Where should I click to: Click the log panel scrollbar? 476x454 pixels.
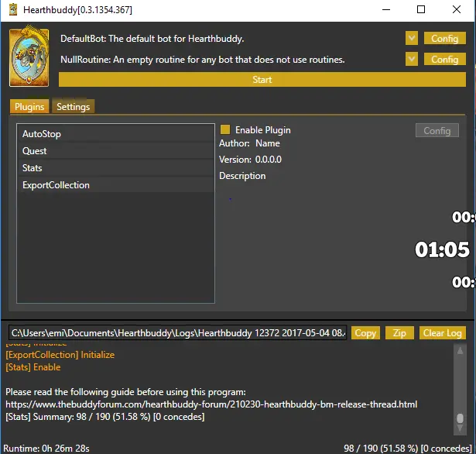[x=460, y=395]
